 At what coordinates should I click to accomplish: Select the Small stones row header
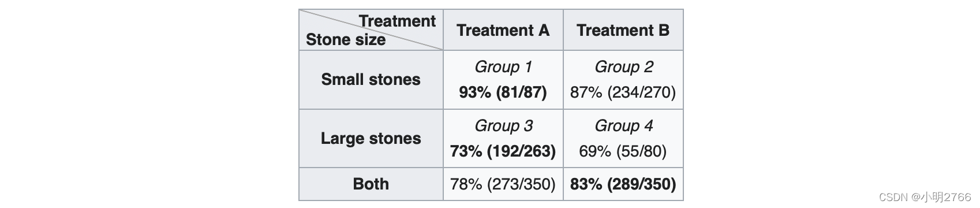371,79
